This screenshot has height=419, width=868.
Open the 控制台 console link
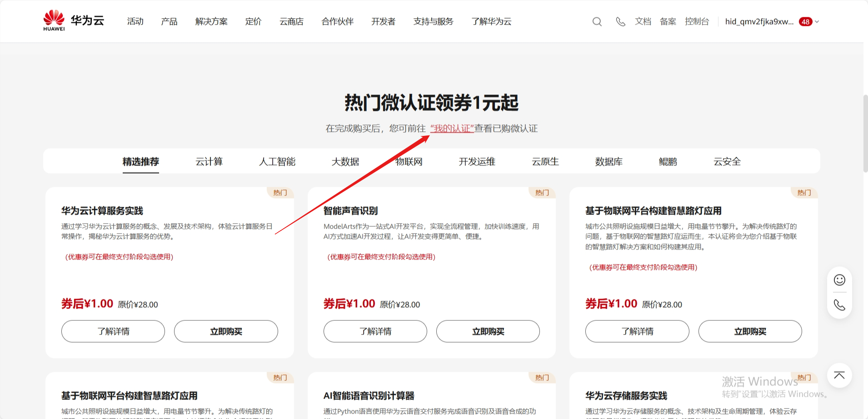(x=697, y=21)
